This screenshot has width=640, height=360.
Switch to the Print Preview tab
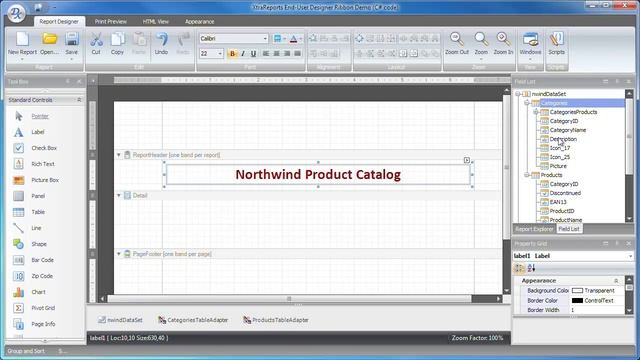111,21
